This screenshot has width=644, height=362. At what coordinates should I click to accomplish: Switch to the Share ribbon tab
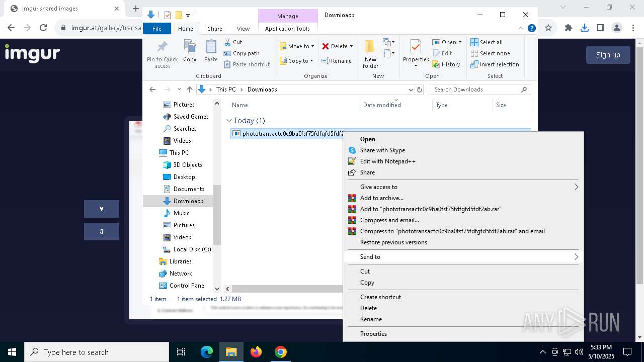(x=215, y=29)
